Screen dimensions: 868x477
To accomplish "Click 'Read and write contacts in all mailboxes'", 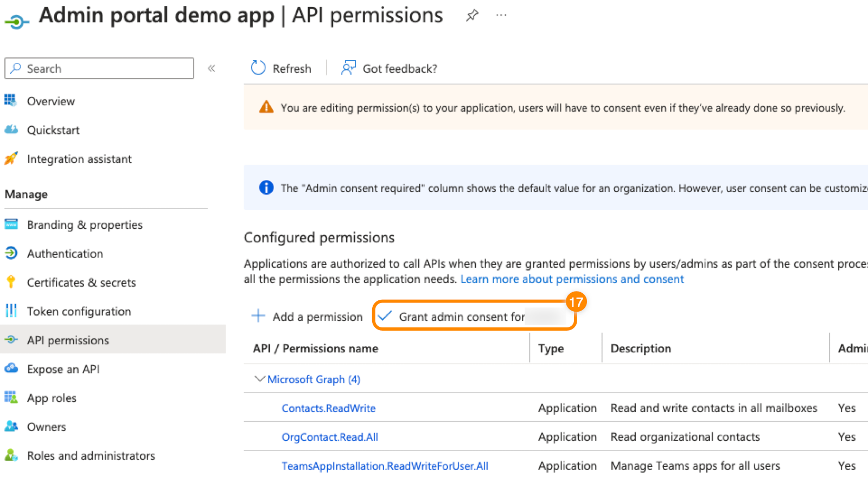I will 714,408.
